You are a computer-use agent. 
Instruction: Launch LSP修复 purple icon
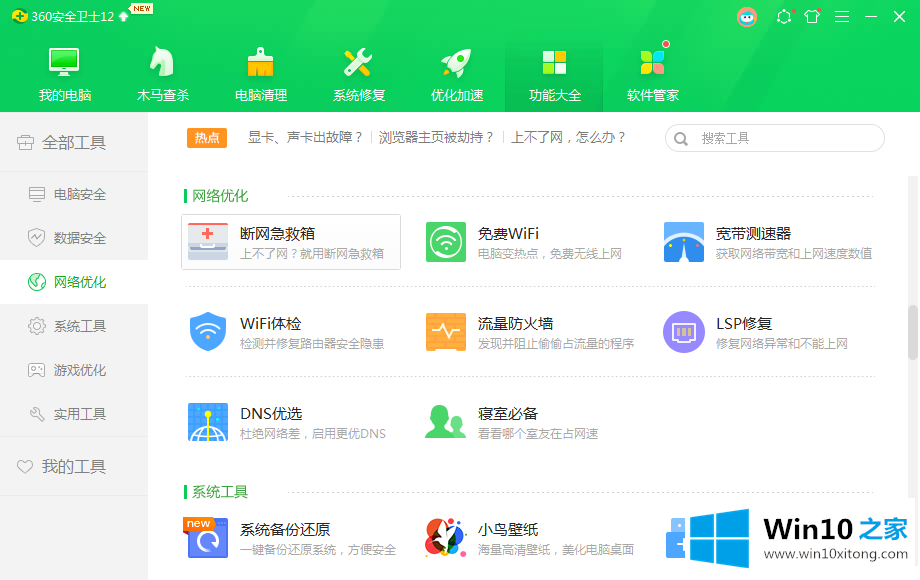[x=684, y=332]
